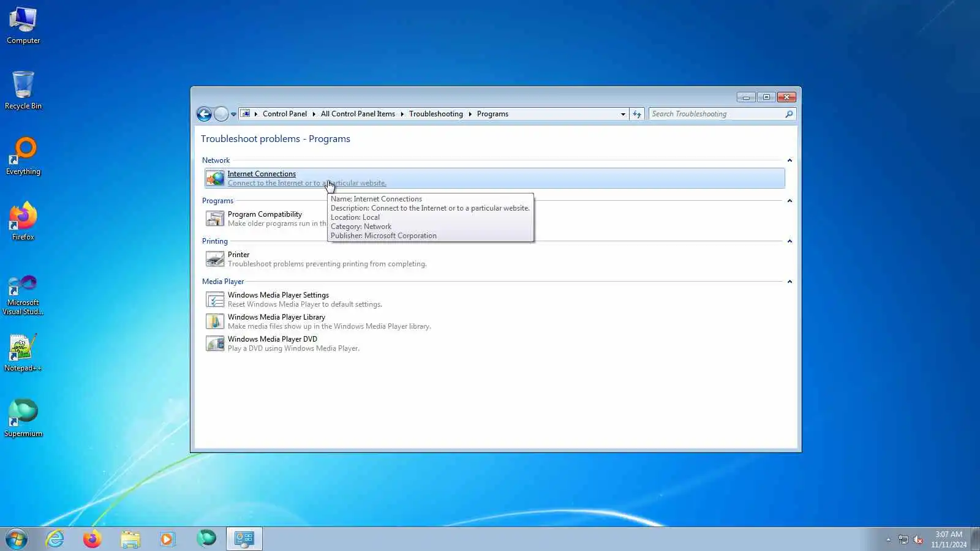Image resolution: width=980 pixels, height=551 pixels.
Task: Go back using the Back arrow button
Action: coord(204,114)
